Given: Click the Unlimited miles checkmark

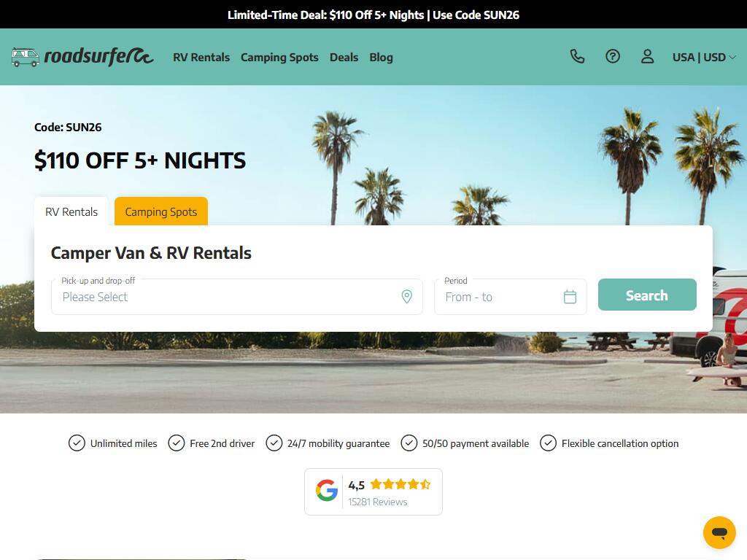Looking at the screenshot, I should point(77,443).
